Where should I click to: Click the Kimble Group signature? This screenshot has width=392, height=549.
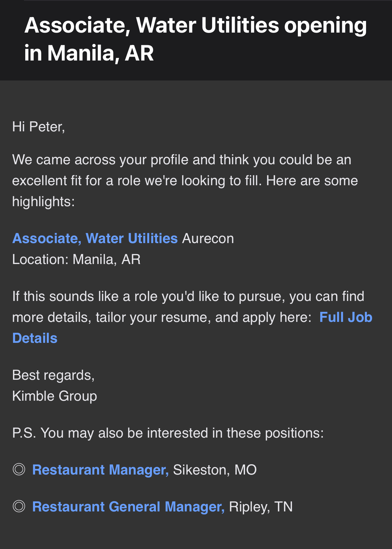(55, 396)
